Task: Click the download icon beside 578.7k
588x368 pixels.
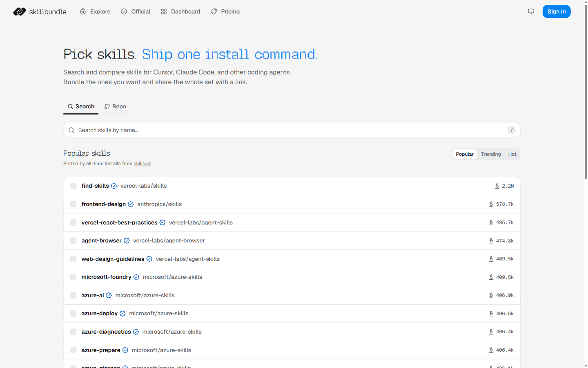Action: click(x=491, y=204)
